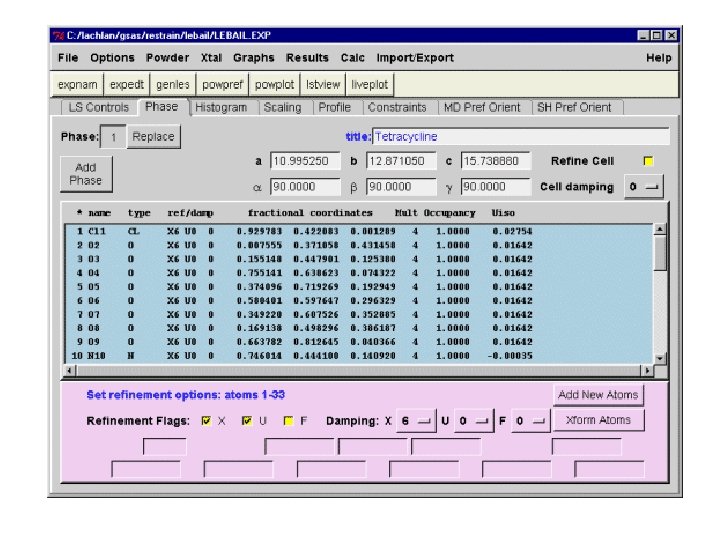Click the gamma angle field
720x540 pixels.
(496, 187)
